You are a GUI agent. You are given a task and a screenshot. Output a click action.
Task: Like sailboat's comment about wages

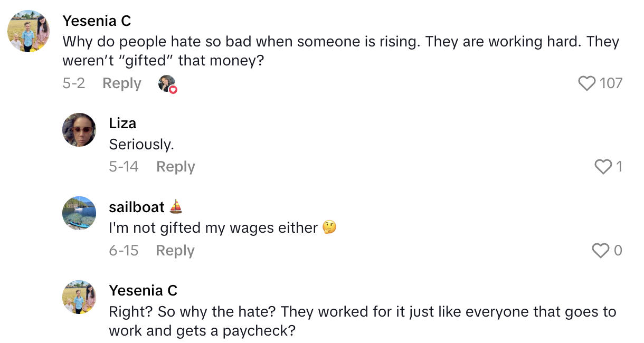[601, 251]
